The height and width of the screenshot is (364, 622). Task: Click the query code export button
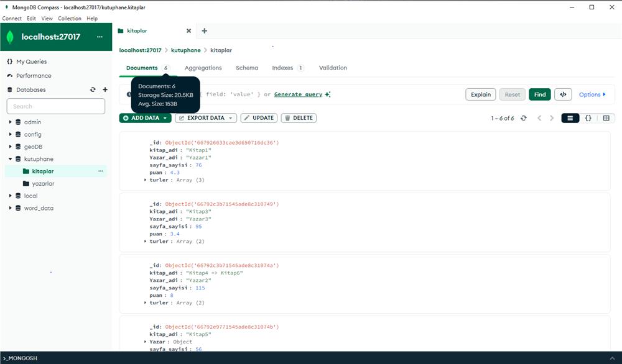563,94
